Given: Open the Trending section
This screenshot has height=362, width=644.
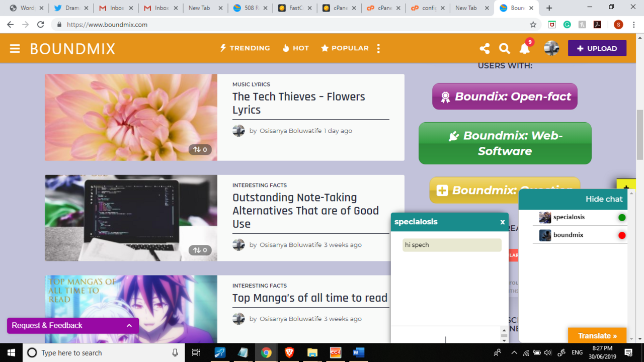Looking at the screenshot, I should pos(245,48).
